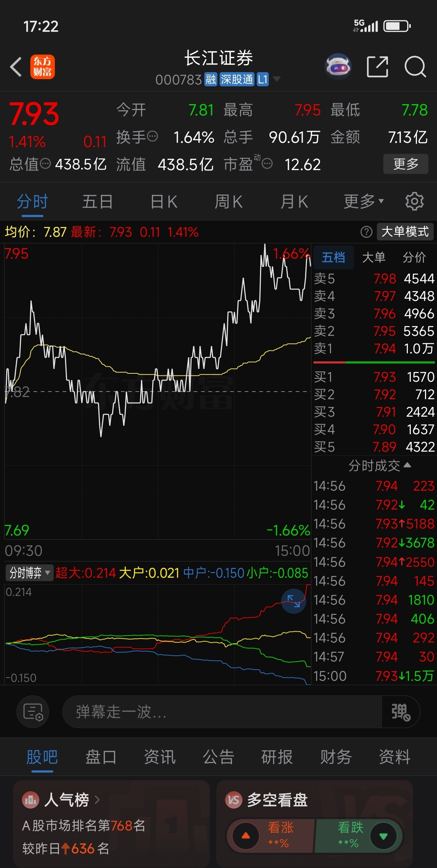Screen dimensions: 437x868
Task: Open the 资讯 bottom tab
Action: pos(160,757)
